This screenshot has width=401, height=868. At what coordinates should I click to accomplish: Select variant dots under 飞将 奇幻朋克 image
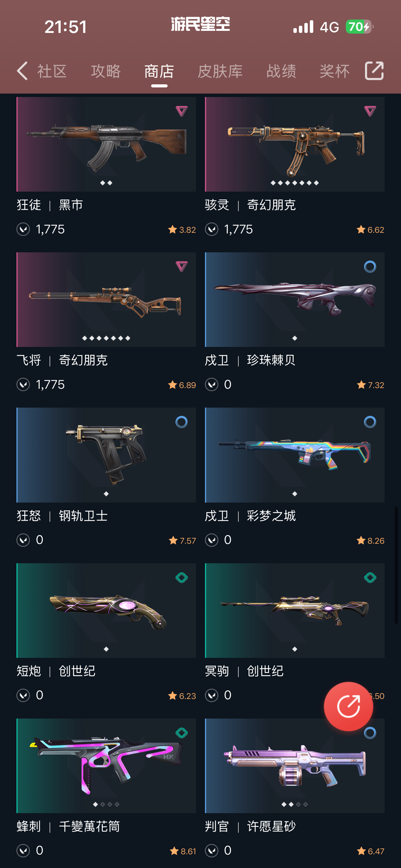pos(106,338)
